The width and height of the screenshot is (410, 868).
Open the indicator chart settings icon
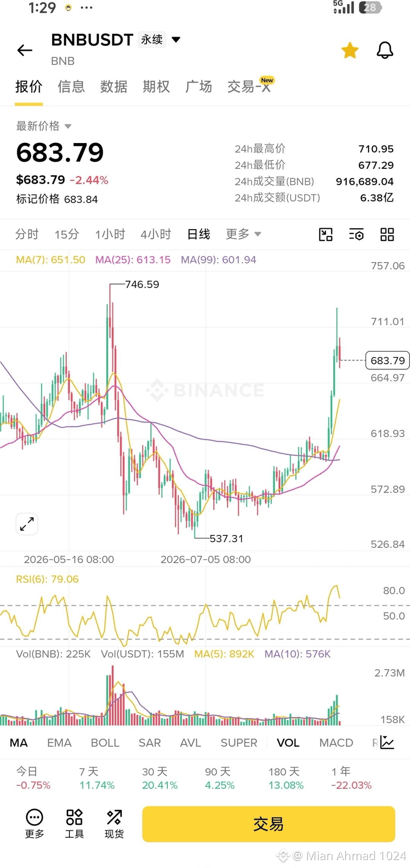(x=387, y=743)
